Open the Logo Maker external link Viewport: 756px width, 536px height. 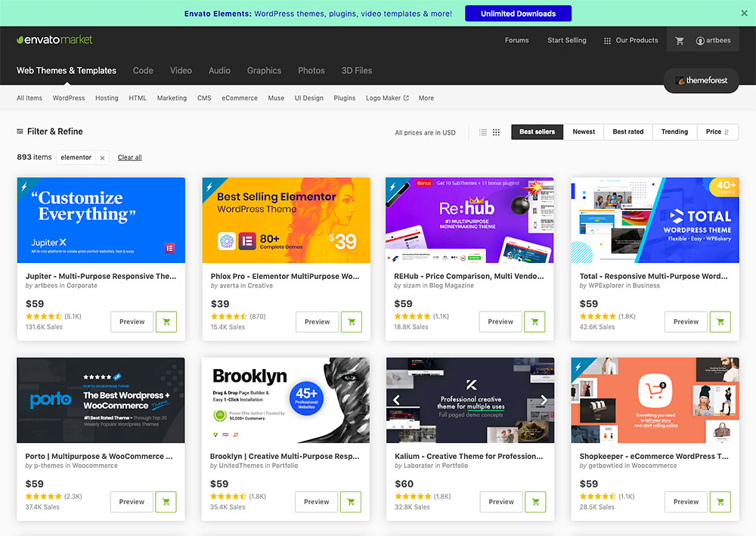coord(387,98)
